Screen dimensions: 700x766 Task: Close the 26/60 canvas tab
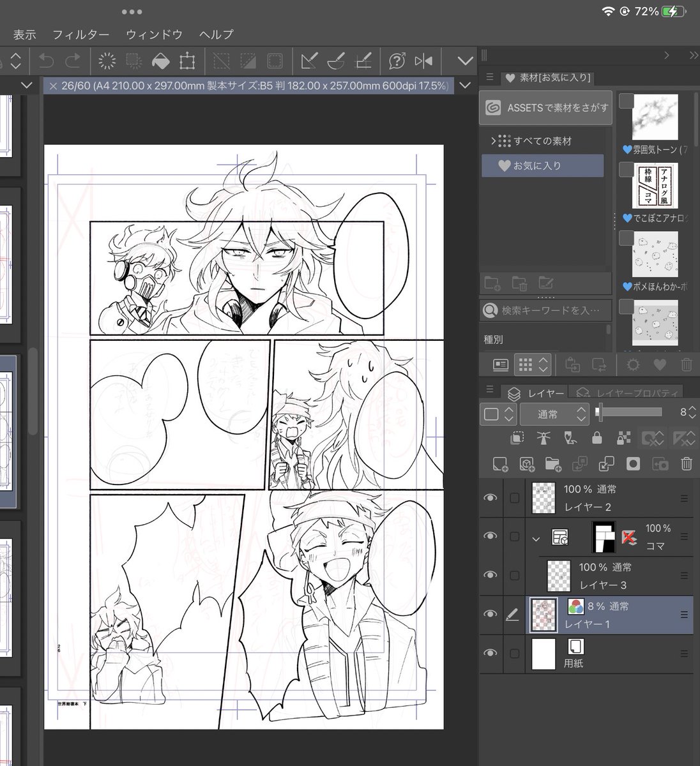(x=53, y=86)
